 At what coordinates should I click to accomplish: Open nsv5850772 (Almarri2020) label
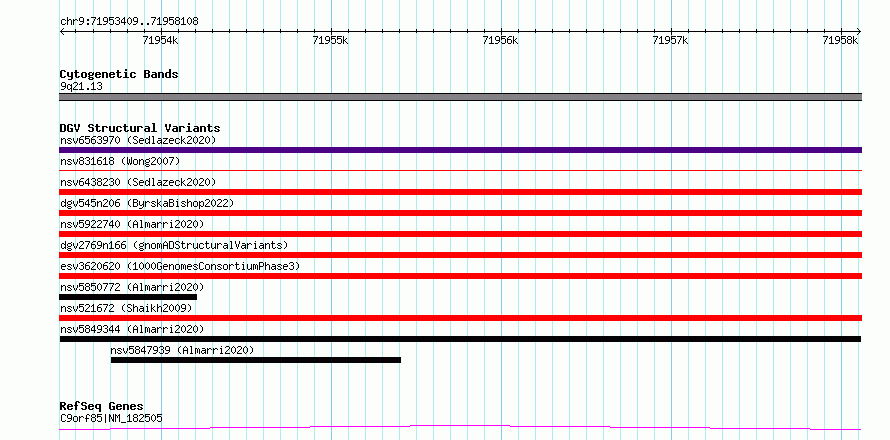(132, 287)
